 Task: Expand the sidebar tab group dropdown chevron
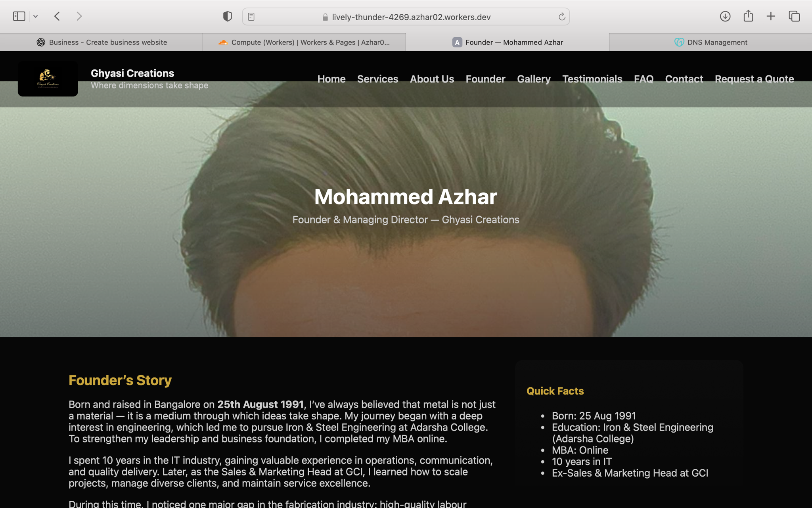pyautogui.click(x=36, y=17)
